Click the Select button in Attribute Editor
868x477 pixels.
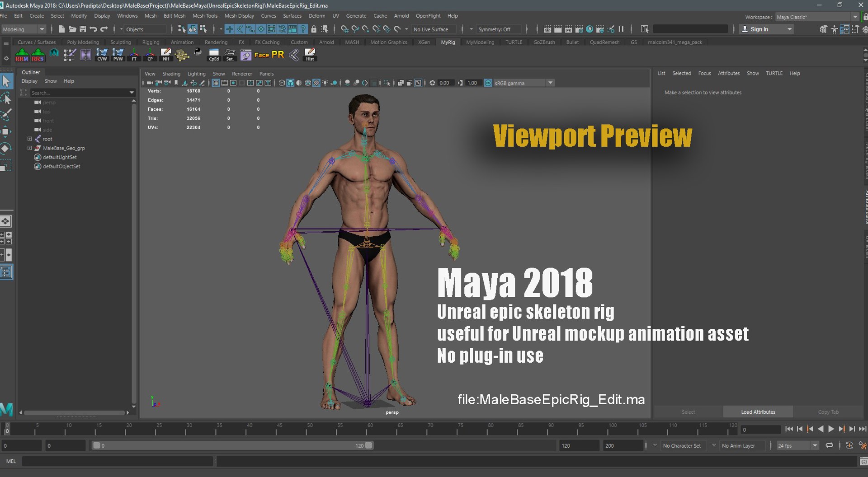point(688,412)
